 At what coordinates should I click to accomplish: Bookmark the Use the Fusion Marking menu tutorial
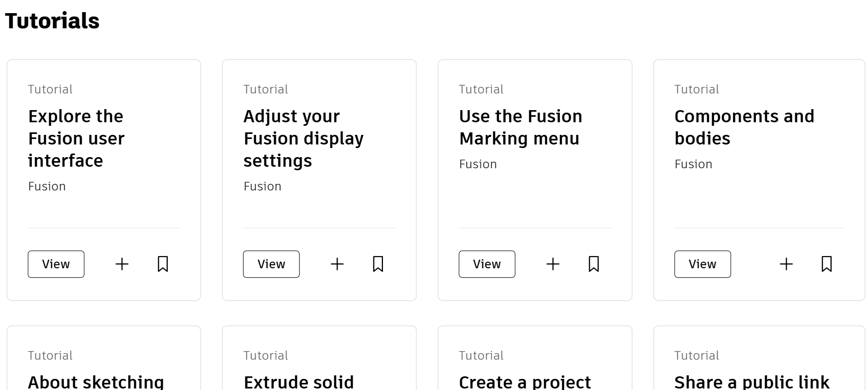[594, 264]
